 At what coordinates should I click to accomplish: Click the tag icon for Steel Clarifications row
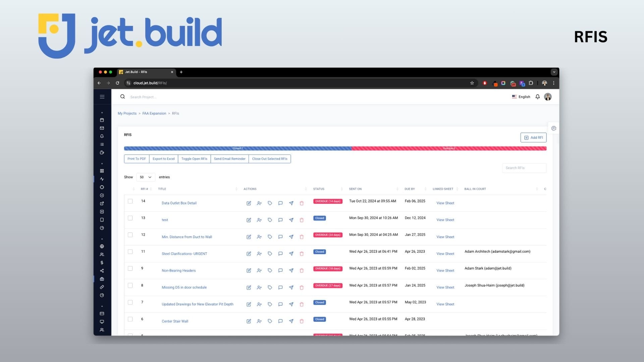pyautogui.click(x=270, y=254)
